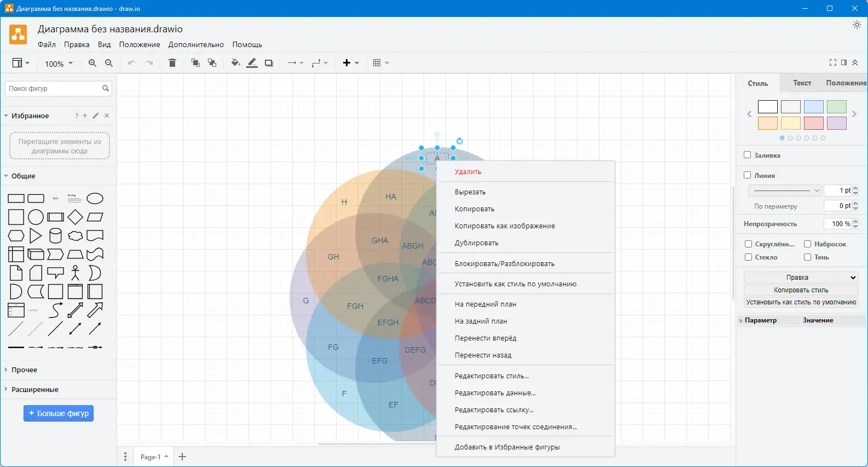This screenshot has height=467, width=868.
Task: Click the draw.io logo icon
Action: click(x=18, y=34)
